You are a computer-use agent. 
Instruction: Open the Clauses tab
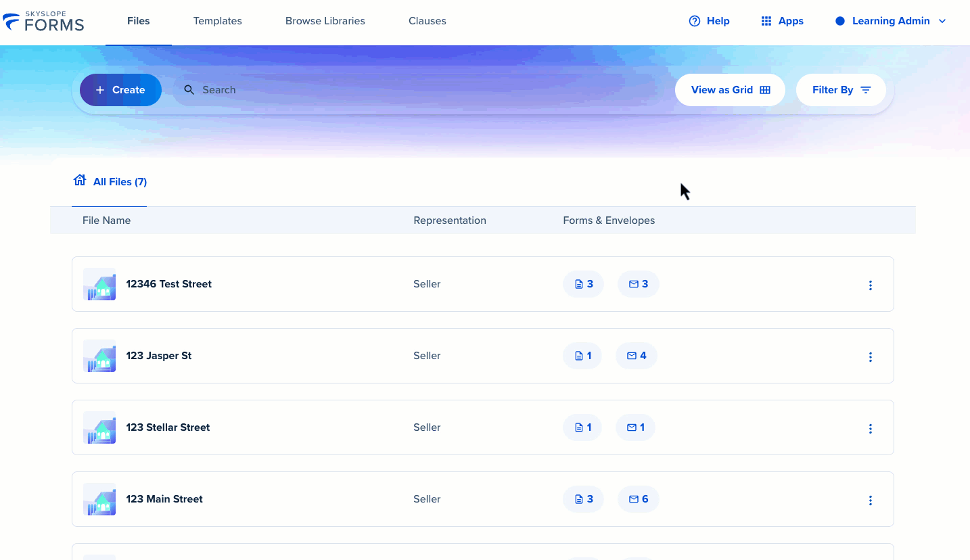[428, 21]
